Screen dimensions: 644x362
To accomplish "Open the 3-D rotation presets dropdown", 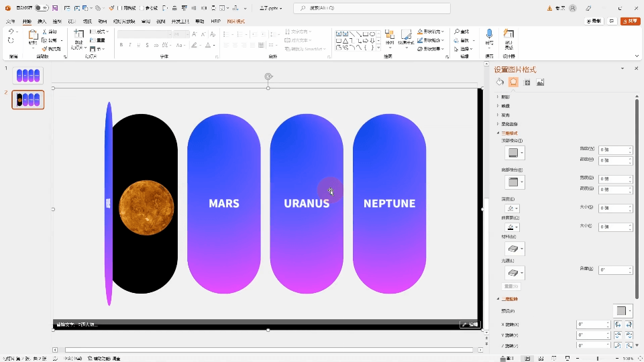I will [x=623, y=311].
